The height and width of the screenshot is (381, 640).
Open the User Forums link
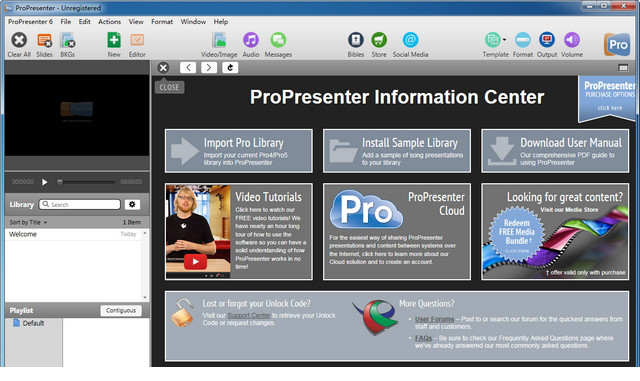click(434, 319)
